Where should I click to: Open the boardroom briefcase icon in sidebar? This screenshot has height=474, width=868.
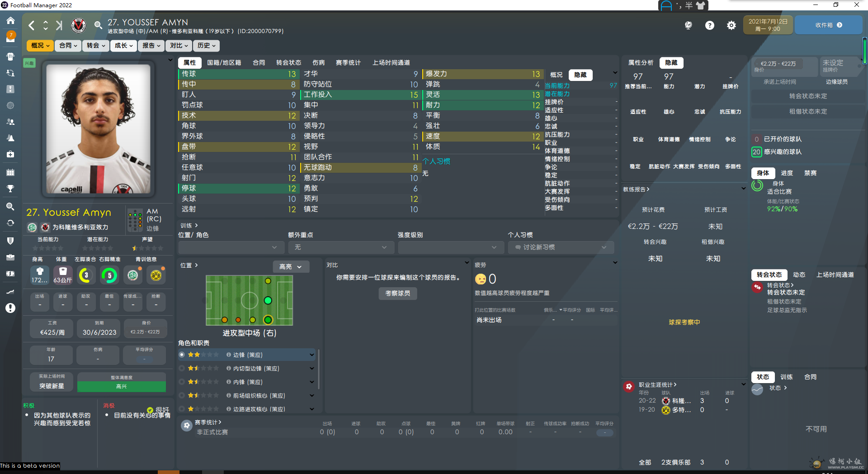(10, 257)
